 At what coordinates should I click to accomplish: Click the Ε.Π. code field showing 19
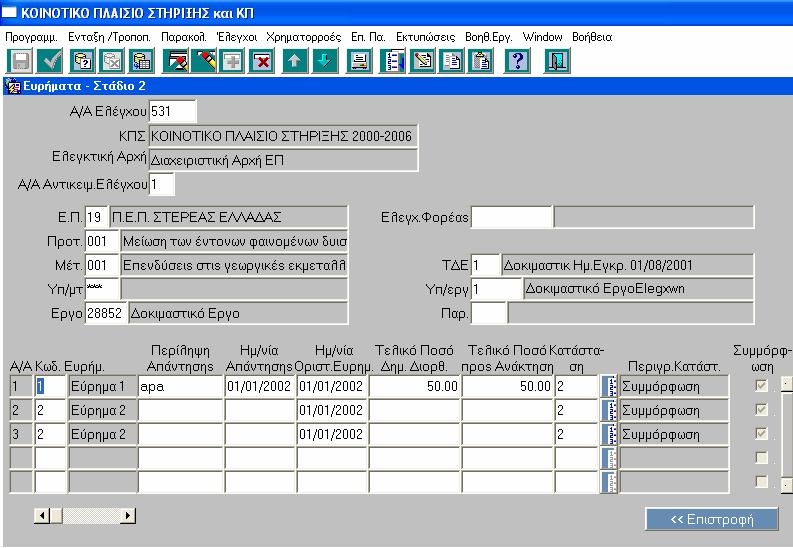[97, 217]
